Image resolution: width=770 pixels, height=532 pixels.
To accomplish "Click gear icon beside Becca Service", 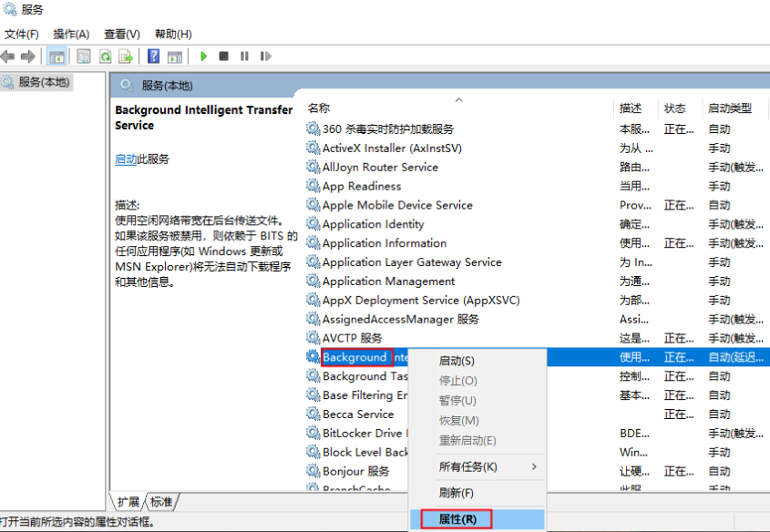I will (313, 414).
